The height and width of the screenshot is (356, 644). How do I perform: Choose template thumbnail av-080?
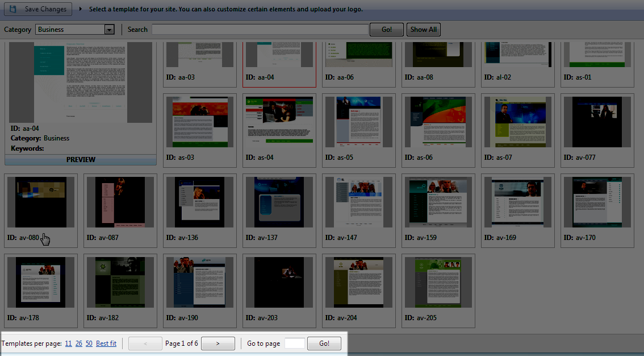coord(40,202)
